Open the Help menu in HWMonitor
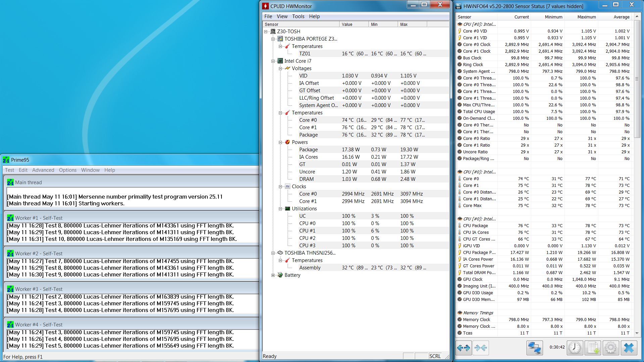Screen dimensions: 644x362 pyautogui.click(x=314, y=16)
